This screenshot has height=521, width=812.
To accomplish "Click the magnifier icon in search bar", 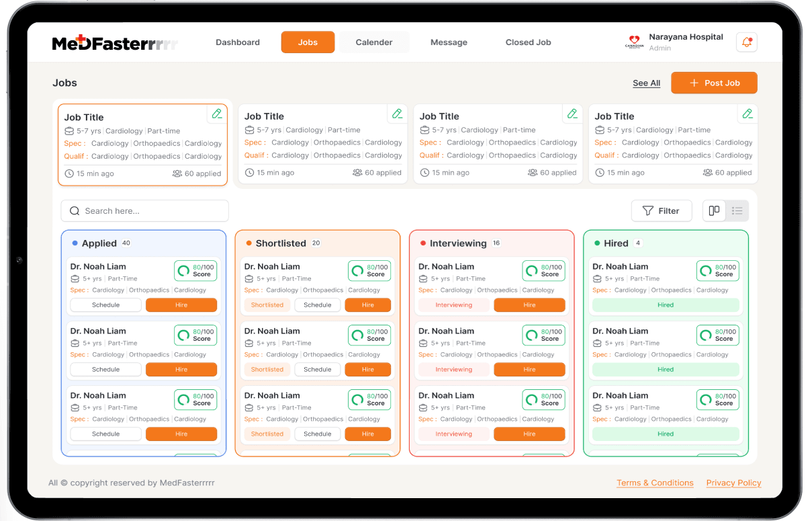I will coord(75,211).
